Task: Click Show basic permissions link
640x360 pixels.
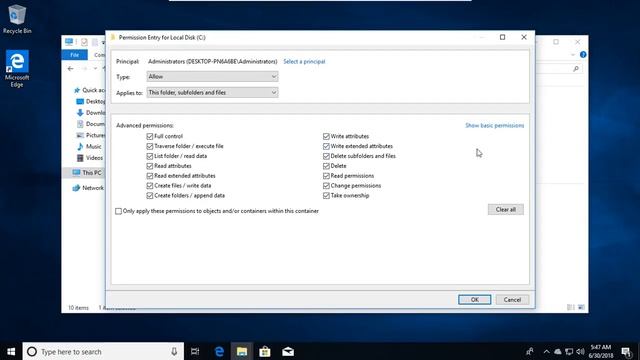Action: [x=495, y=125]
